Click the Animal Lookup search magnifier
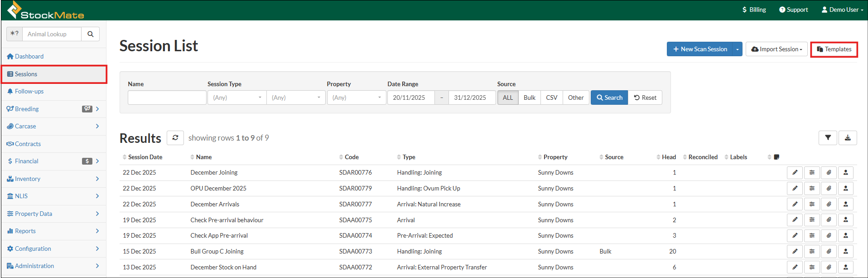 pyautogui.click(x=90, y=34)
